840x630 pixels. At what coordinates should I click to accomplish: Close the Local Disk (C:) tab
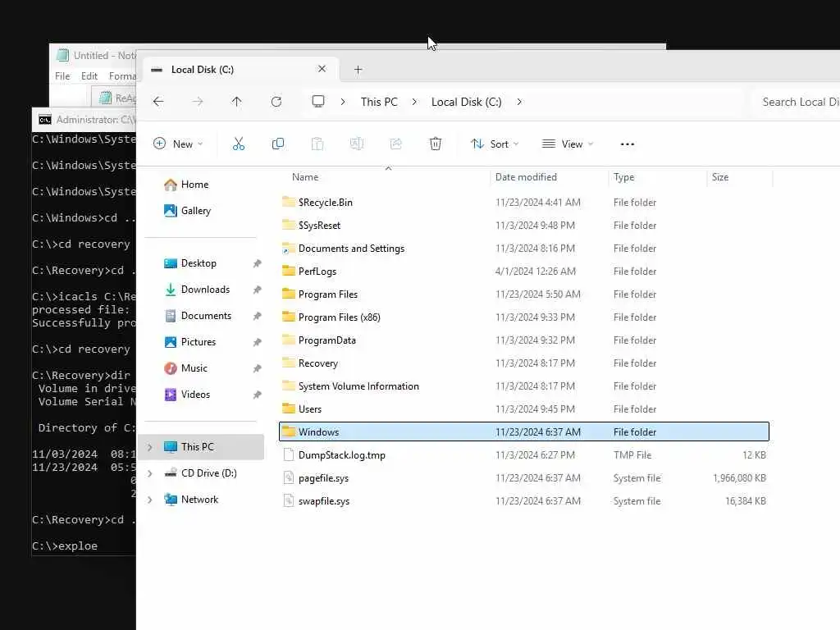click(322, 69)
